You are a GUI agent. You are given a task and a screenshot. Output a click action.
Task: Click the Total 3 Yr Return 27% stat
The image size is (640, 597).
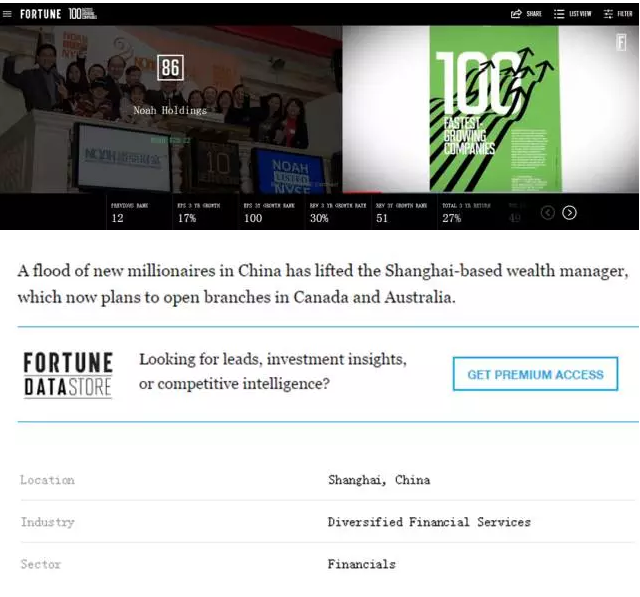click(x=469, y=212)
